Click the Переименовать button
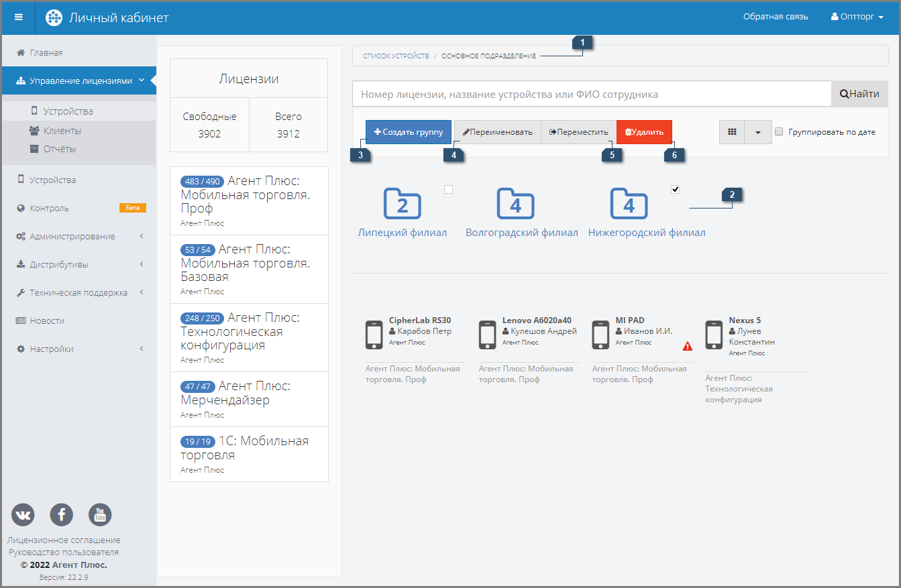The width and height of the screenshot is (901, 588). point(498,132)
